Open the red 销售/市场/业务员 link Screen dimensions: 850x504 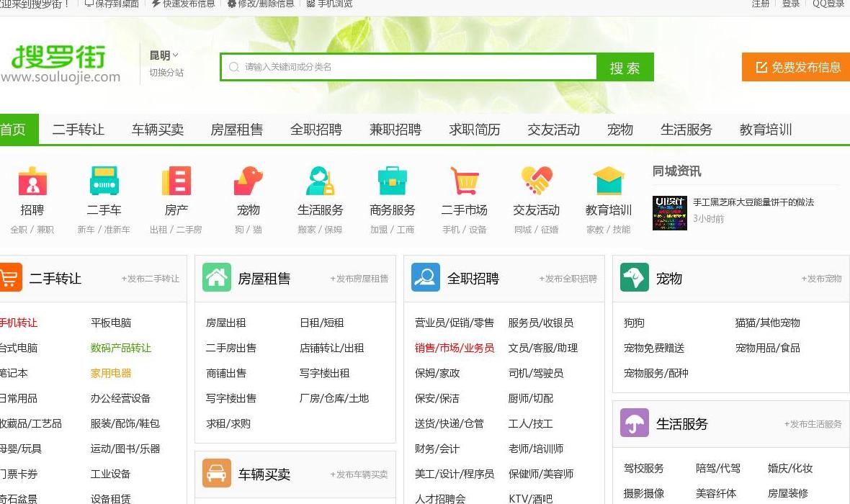pos(455,348)
